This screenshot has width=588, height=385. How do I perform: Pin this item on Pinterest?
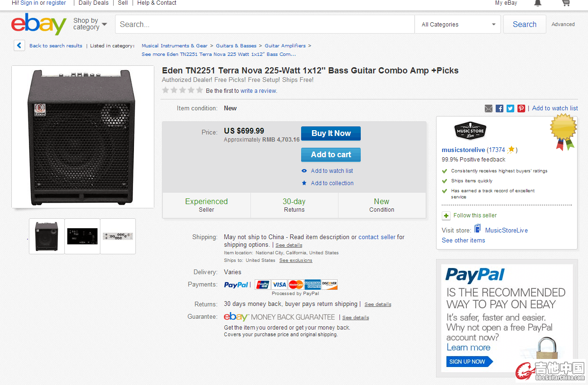tap(521, 108)
